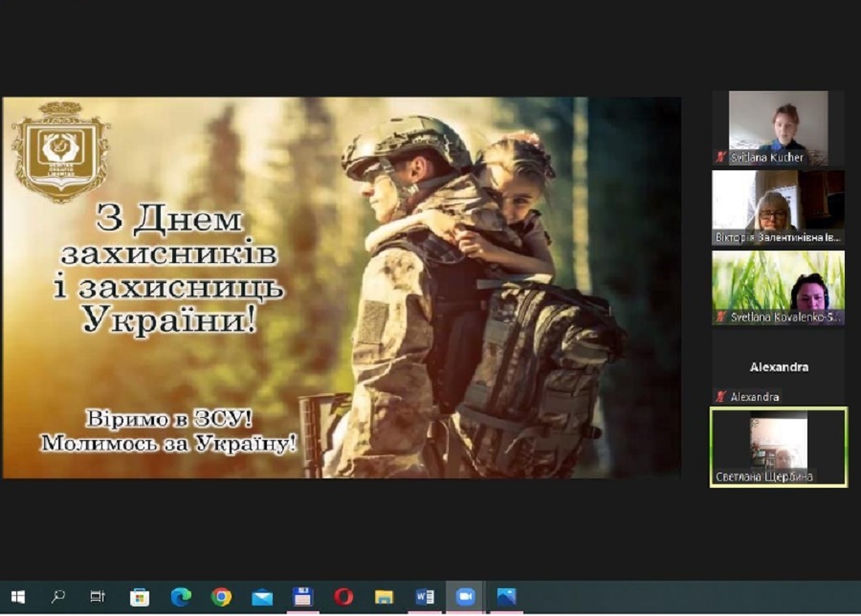The width and height of the screenshot is (861, 616).
Task: Switch to Microsoft Word in taskbar
Action: (425, 597)
